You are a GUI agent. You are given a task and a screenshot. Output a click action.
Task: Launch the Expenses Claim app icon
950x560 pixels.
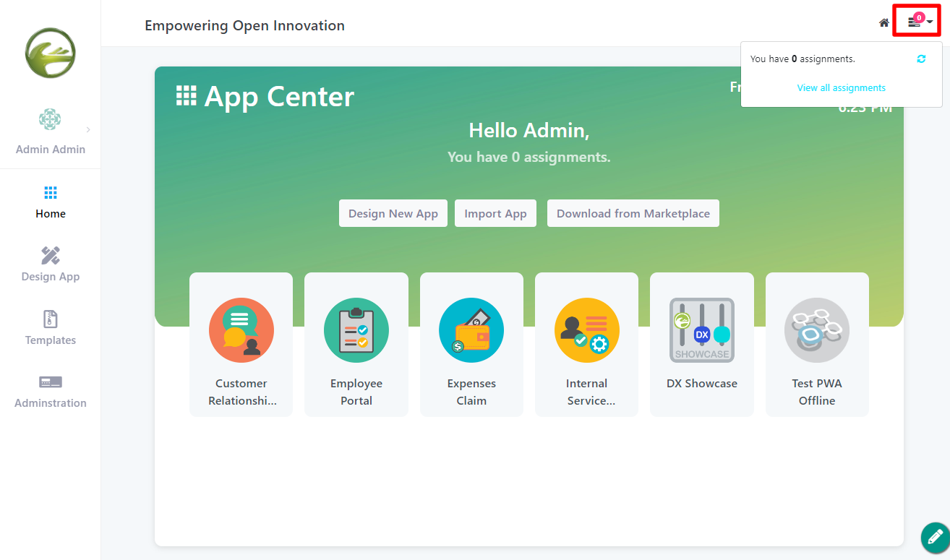(x=471, y=330)
